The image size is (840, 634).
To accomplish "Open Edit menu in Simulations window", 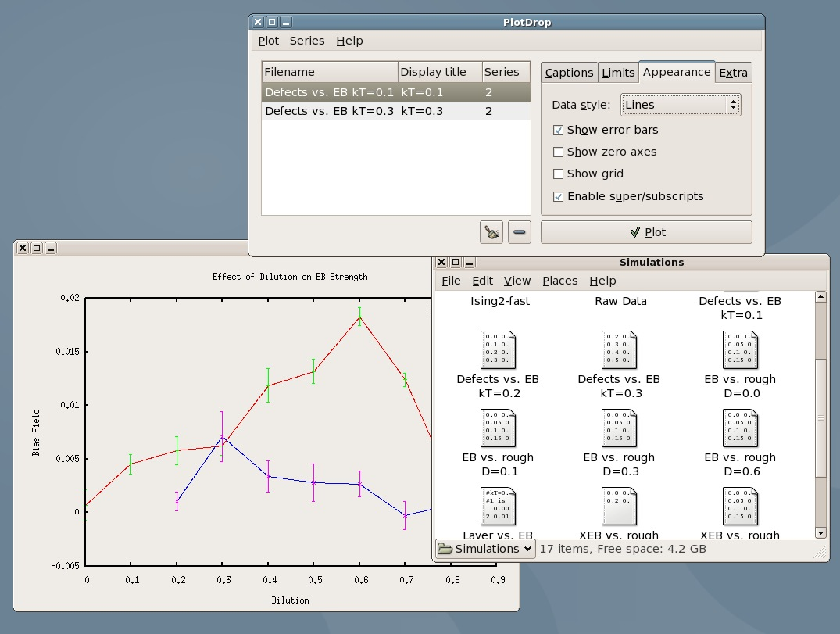I will (x=482, y=281).
